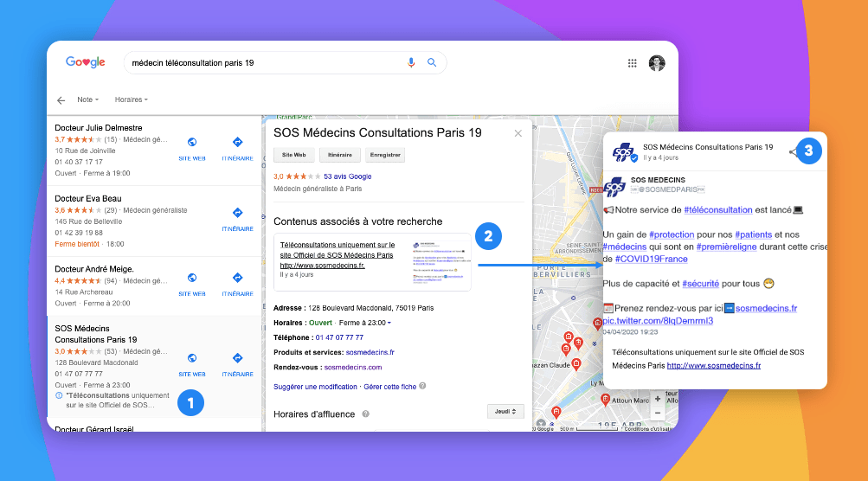Click #patients hashtag

754,234
